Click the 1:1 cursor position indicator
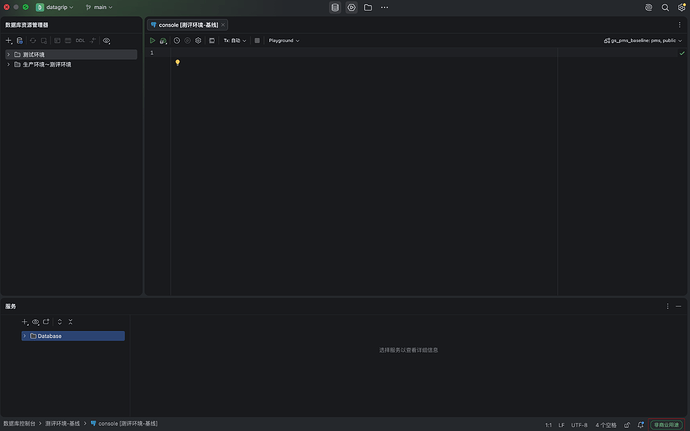Viewport: 690px width, 431px height. [x=548, y=425]
